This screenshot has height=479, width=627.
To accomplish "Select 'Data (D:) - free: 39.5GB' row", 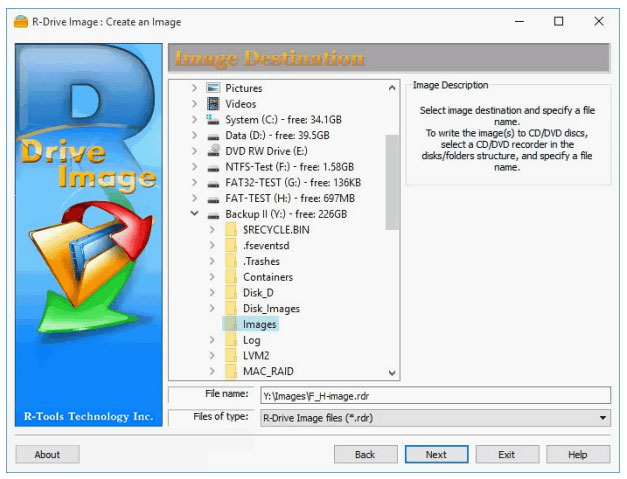I will point(277,135).
